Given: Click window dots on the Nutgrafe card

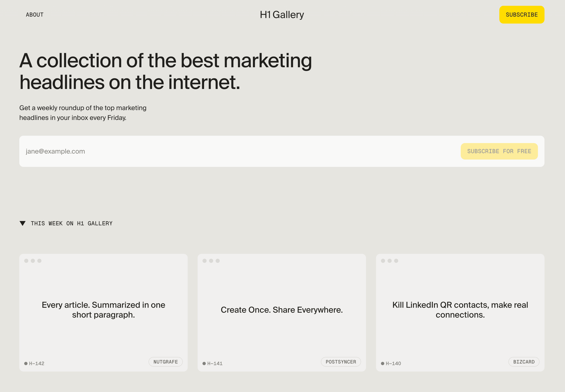Looking at the screenshot, I should pyautogui.click(x=33, y=261).
